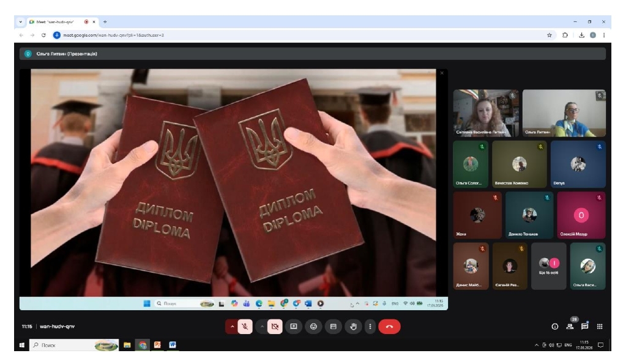This screenshot has width=623, height=364.
Task: Select Ольга Васи... participant tile
Action: click(588, 266)
